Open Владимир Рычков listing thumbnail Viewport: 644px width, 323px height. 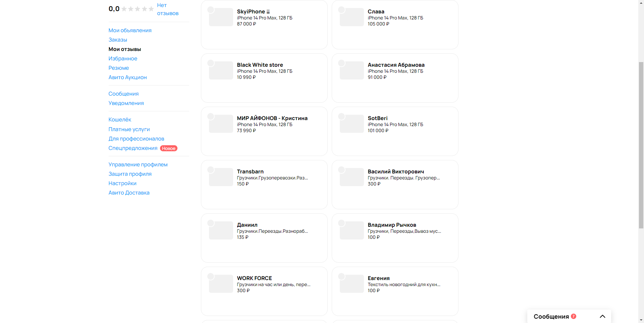coord(352,230)
